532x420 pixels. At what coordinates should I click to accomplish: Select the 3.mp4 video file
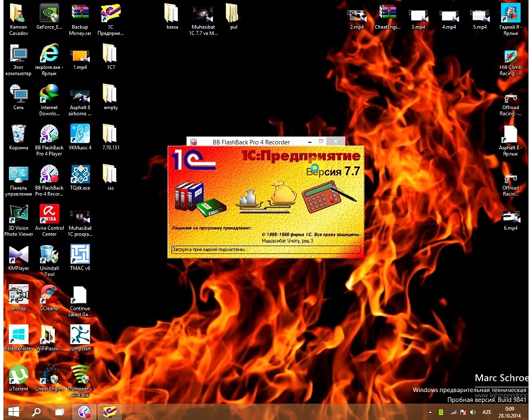(418, 19)
